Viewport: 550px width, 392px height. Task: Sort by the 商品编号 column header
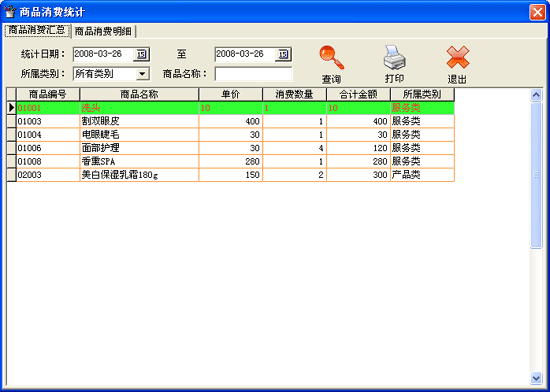(x=48, y=94)
